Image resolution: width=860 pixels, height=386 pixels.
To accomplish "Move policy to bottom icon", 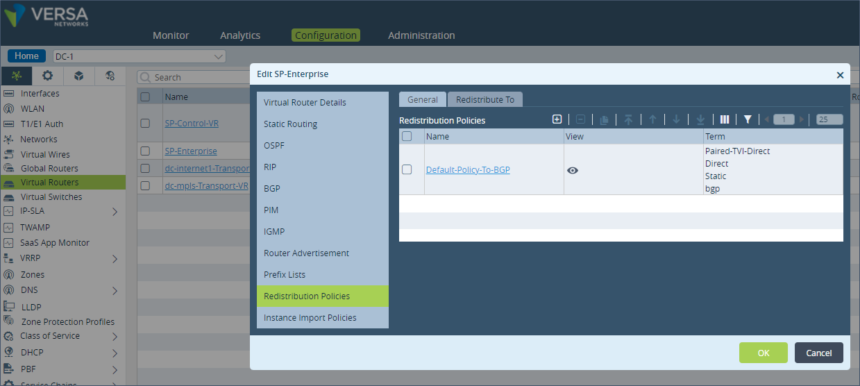I will pos(700,120).
